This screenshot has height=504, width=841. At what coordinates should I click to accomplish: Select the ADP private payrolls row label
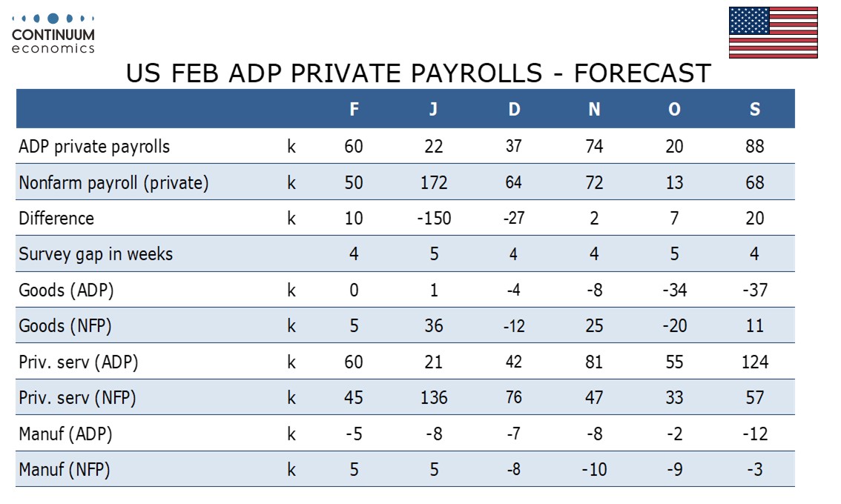coord(94,147)
